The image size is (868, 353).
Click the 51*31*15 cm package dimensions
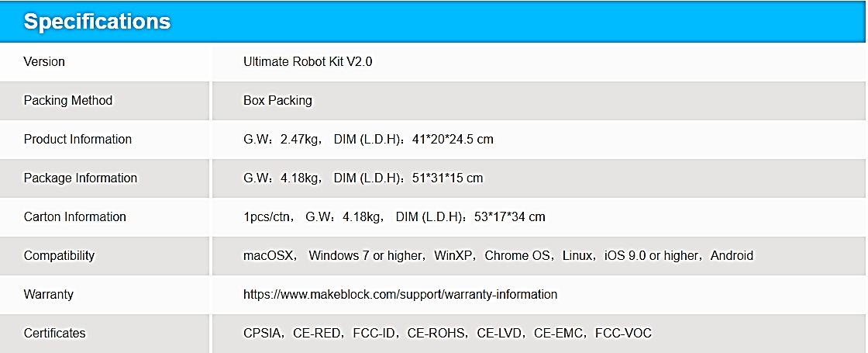click(x=447, y=178)
